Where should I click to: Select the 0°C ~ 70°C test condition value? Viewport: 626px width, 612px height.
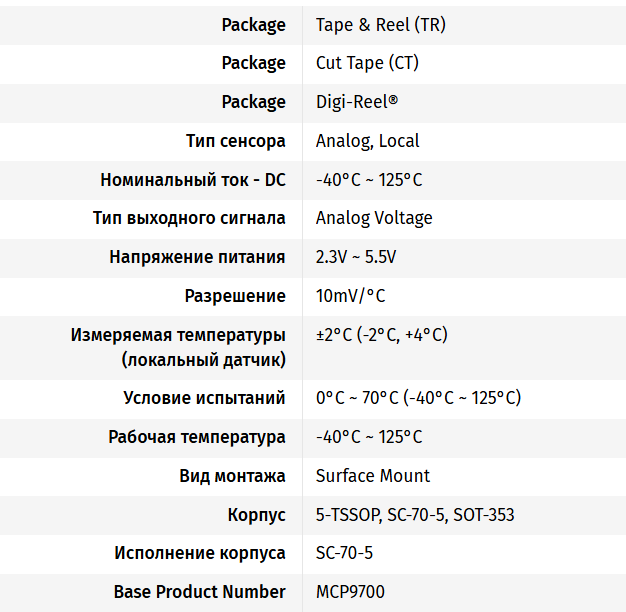tap(418, 398)
